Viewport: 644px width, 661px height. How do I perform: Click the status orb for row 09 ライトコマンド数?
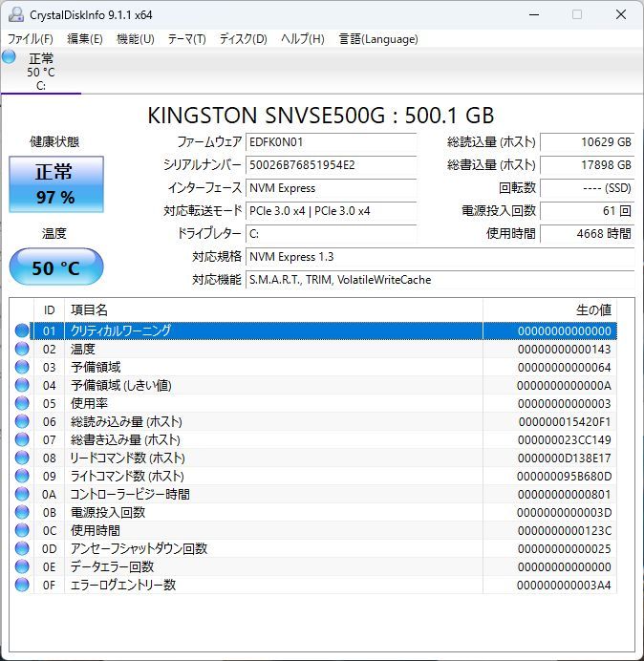(22, 476)
